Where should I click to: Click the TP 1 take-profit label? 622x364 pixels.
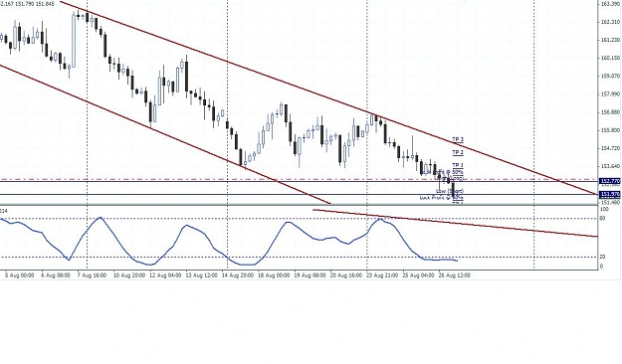point(458,165)
